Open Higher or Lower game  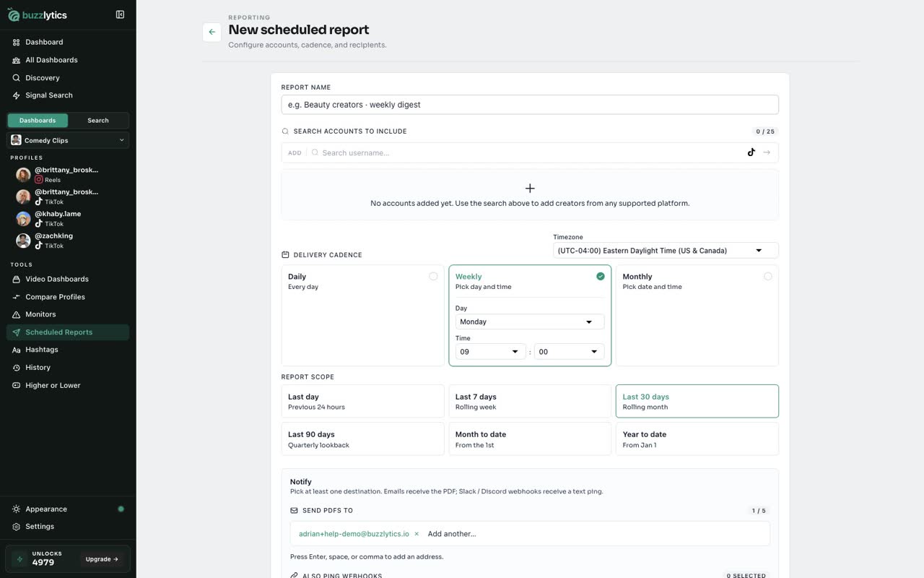68,385
